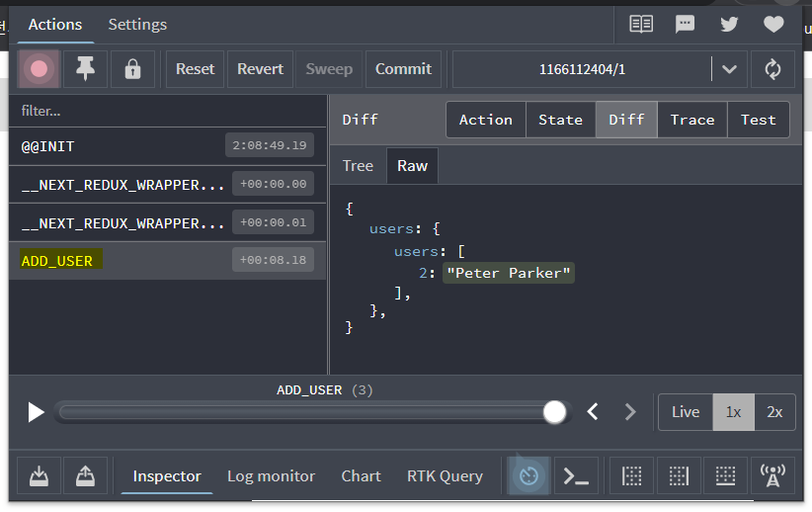Screen dimensions: 812x512
Task: Dock panel to left icon
Action: pyautogui.click(x=632, y=475)
